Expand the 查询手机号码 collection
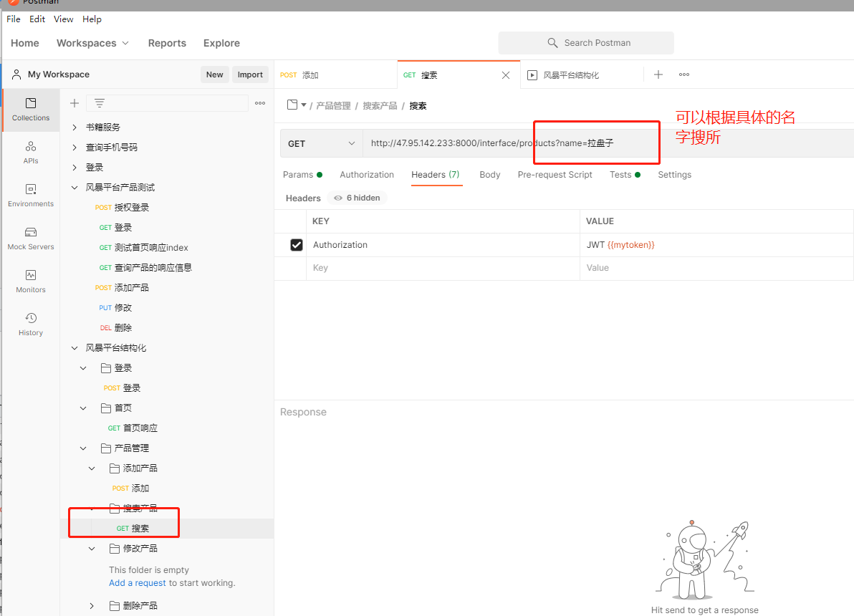Image resolution: width=854 pixels, height=616 pixels. 75,148
